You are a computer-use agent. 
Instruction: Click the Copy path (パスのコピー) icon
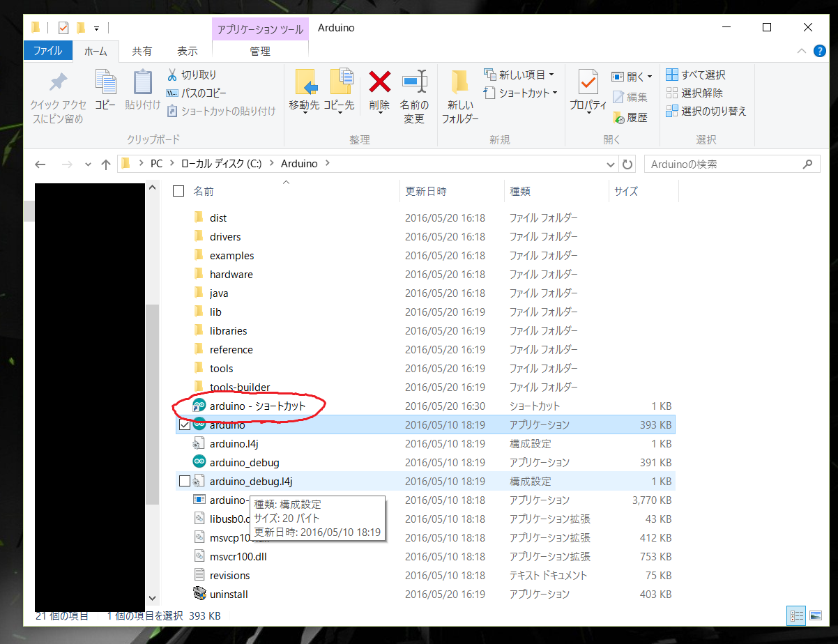point(172,93)
